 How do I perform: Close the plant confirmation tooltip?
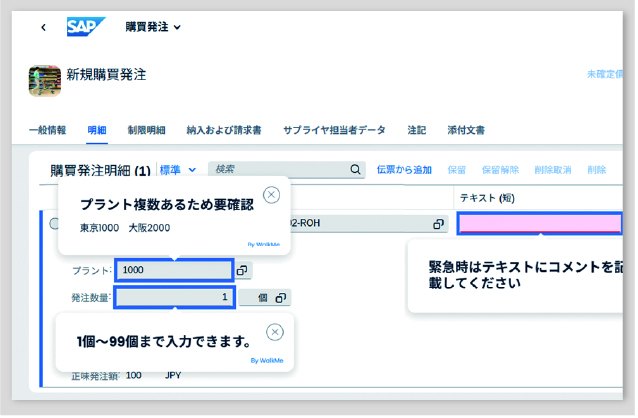271,195
